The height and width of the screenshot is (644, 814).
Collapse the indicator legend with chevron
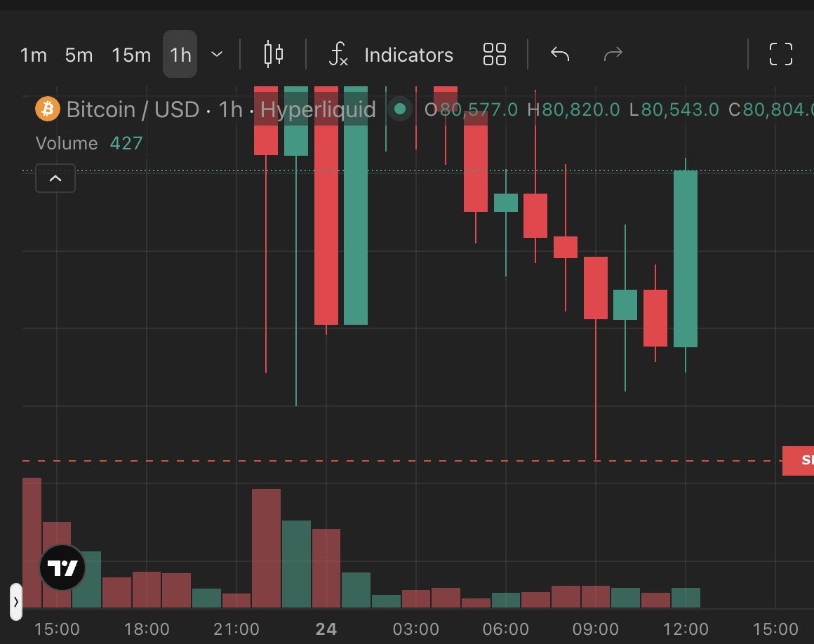(55, 178)
